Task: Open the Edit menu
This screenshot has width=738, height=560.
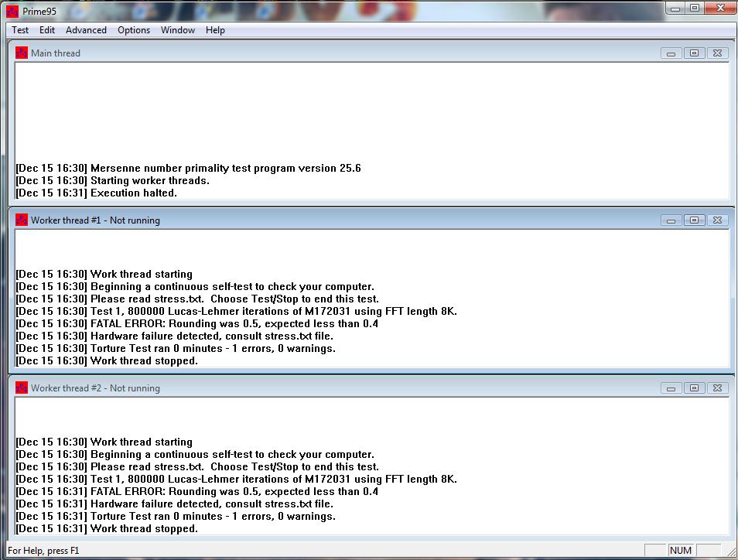Action: 47,30
